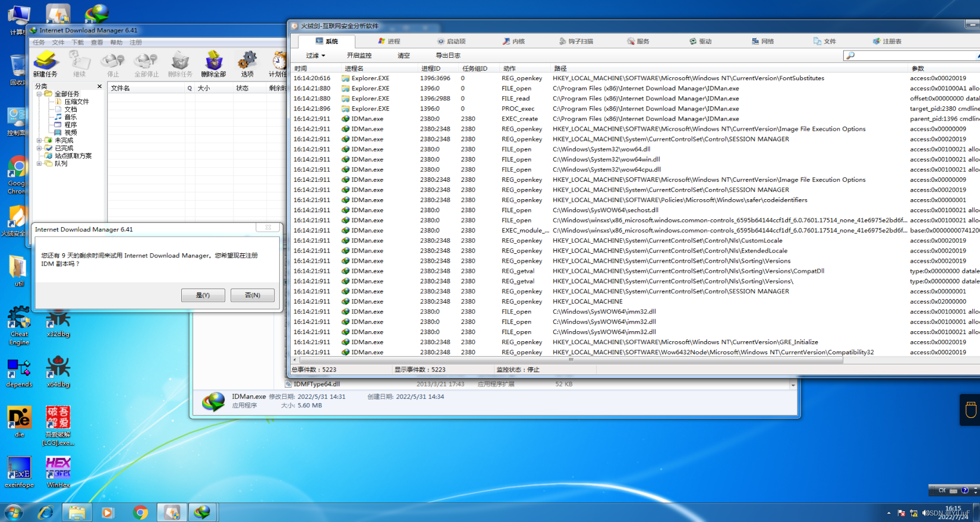Click the 新建任务 toolbar icon in IDM
The image size is (980, 522).
45,64
